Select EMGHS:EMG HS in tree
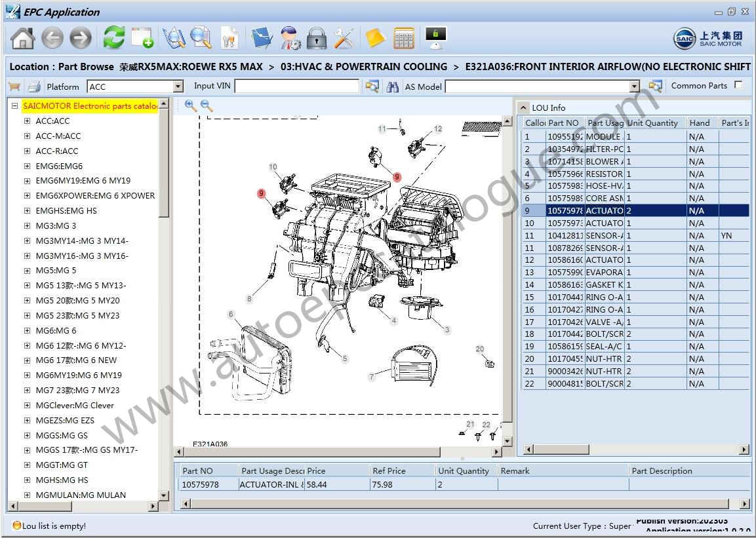The width and height of the screenshot is (756, 538). 66,210
